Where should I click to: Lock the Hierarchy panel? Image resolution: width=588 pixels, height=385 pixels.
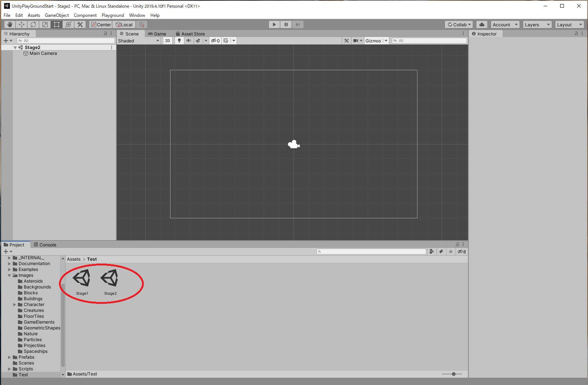click(105, 33)
